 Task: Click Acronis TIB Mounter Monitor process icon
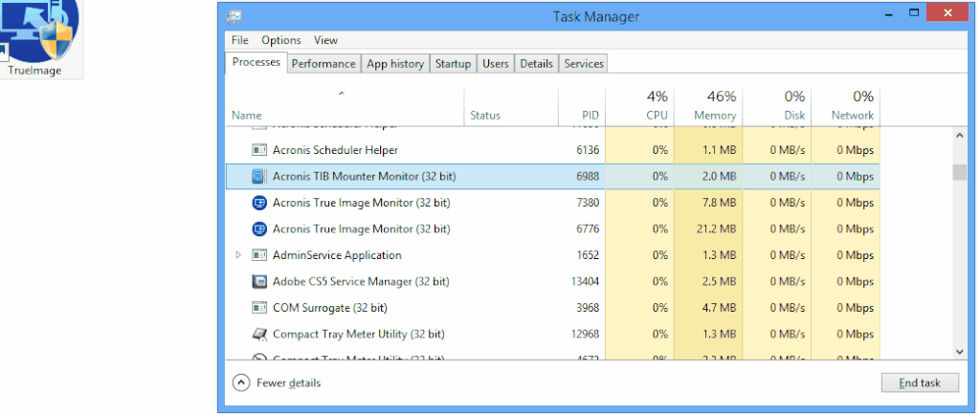[258, 177]
